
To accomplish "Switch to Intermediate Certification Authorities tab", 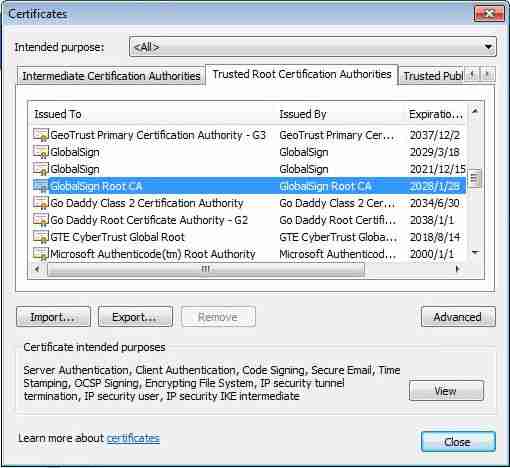I will pos(111,76).
